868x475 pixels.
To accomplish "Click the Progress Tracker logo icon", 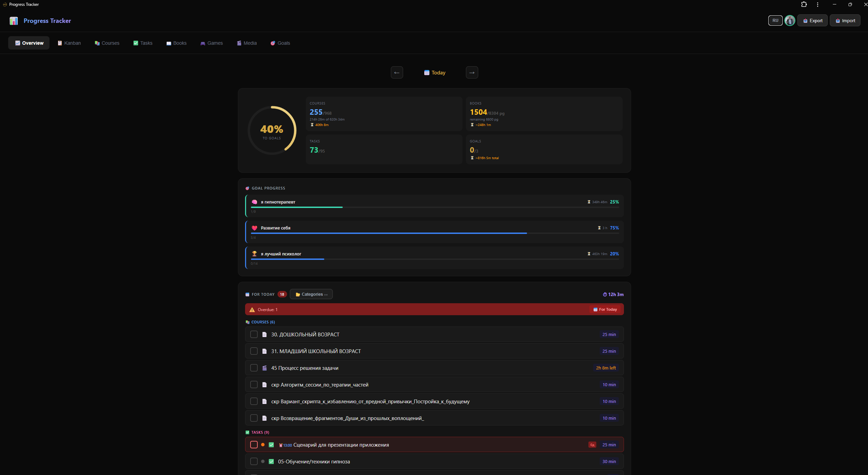I will [x=13, y=20].
